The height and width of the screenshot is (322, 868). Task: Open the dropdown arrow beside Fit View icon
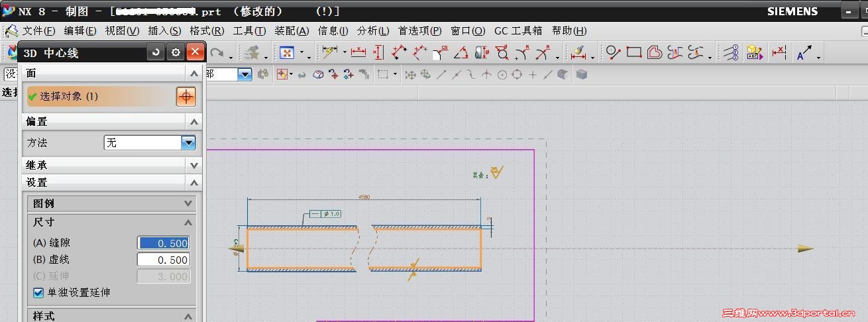pyautogui.click(x=301, y=54)
